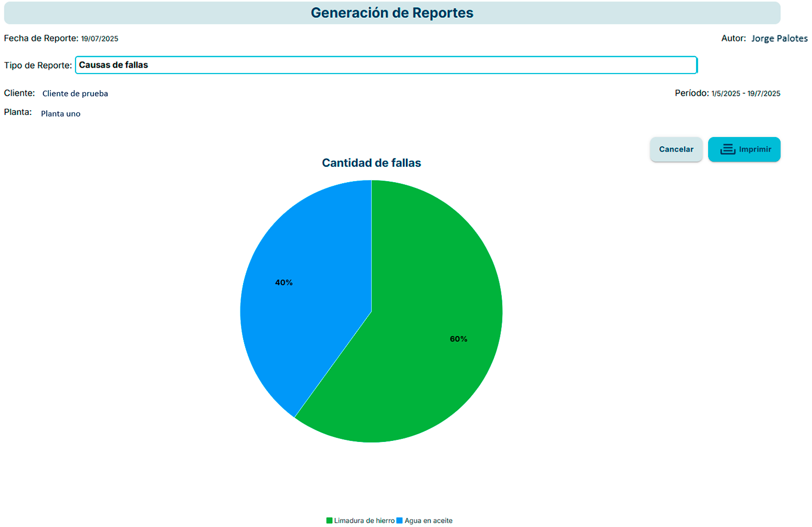The height and width of the screenshot is (527, 812).
Task: Click the author name Jorge Palotes
Action: click(x=779, y=38)
